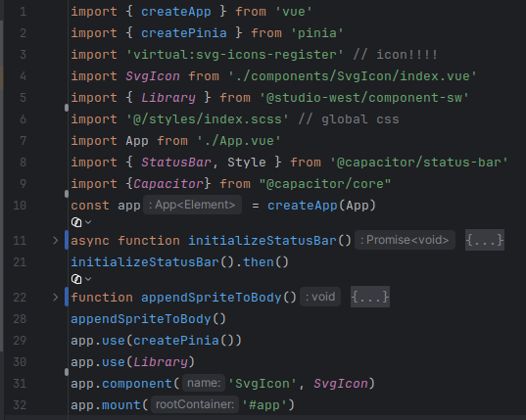Image resolution: width=526 pixels, height=420 pixels.
Task: Click line number 10 in gutter
Action: point(20,206)
